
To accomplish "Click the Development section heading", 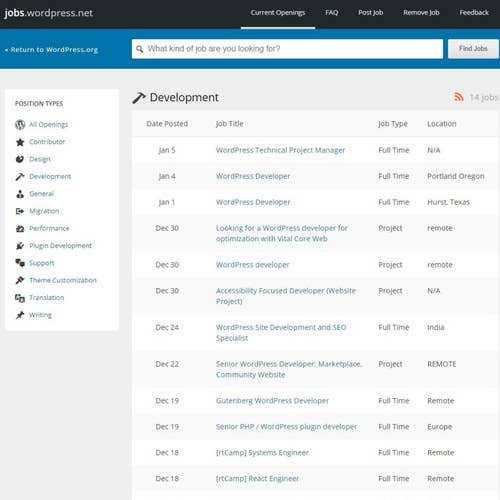I will point(184,98).
